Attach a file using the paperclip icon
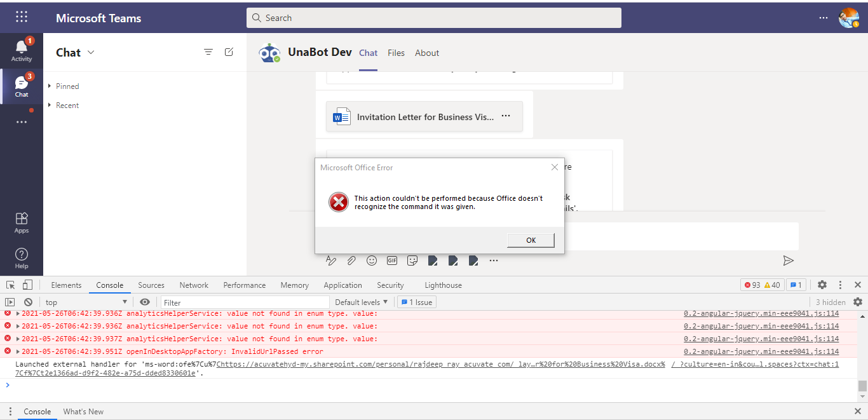This screenshot has width=868, height=420. click(x=351, y=261)
